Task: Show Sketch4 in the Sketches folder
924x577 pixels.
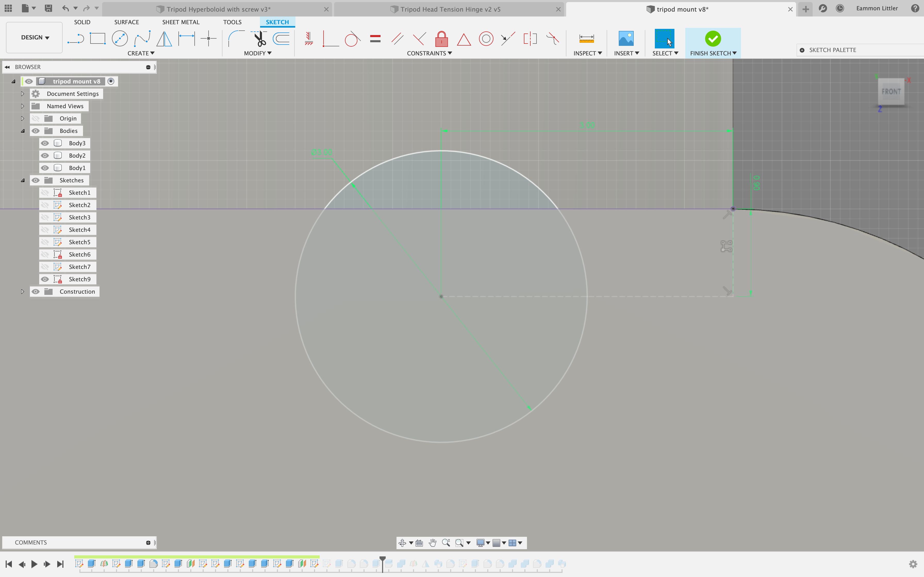Action: coord(45,229)
